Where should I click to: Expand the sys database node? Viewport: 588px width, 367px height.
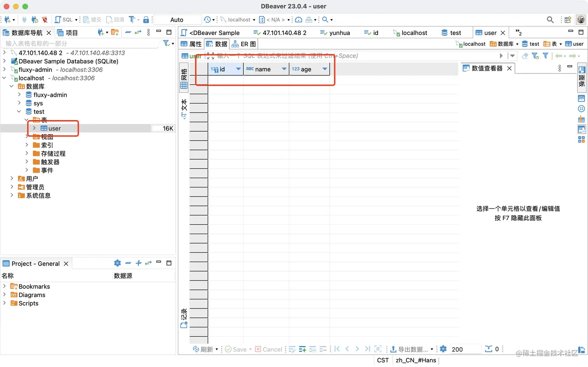coord(19,103)
